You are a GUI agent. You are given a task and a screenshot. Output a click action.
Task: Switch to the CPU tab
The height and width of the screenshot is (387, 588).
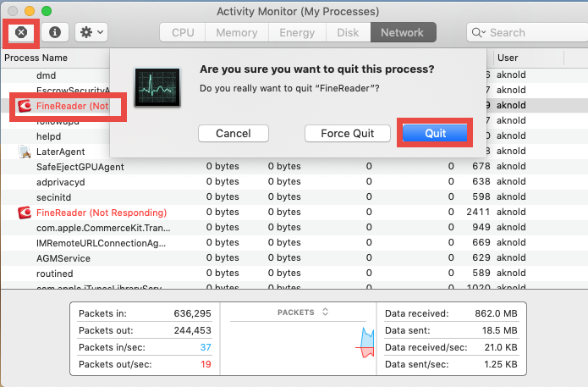(183, 33)
